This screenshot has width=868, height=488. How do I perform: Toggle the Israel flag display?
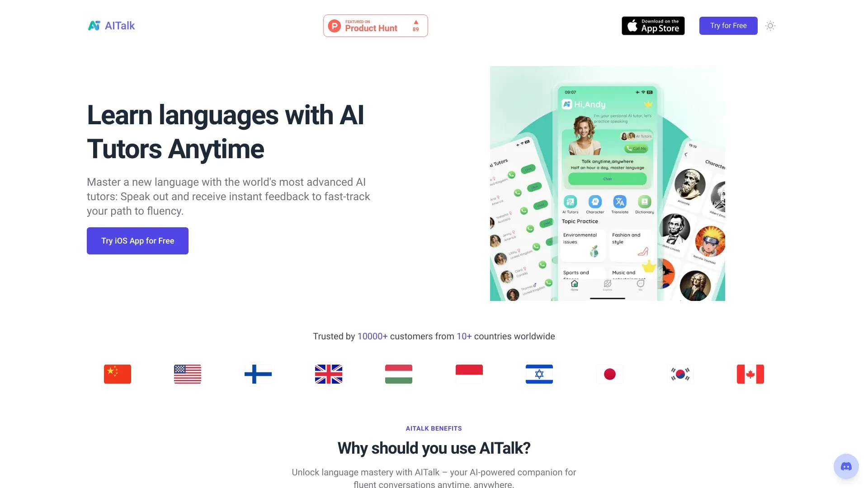coord(539,374)
